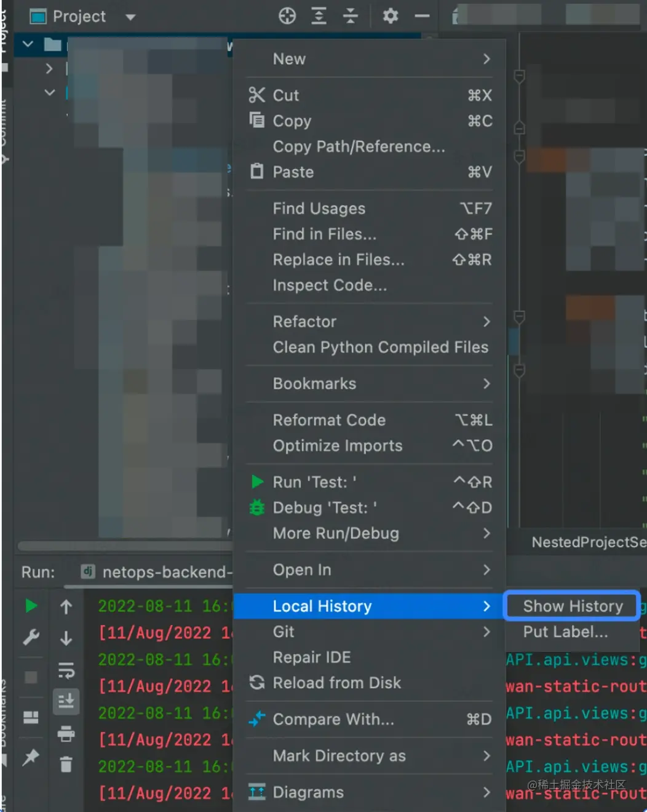Select Reload from Disk
Image resolution: width=647 pixels, height=812 pixels.
369,683
